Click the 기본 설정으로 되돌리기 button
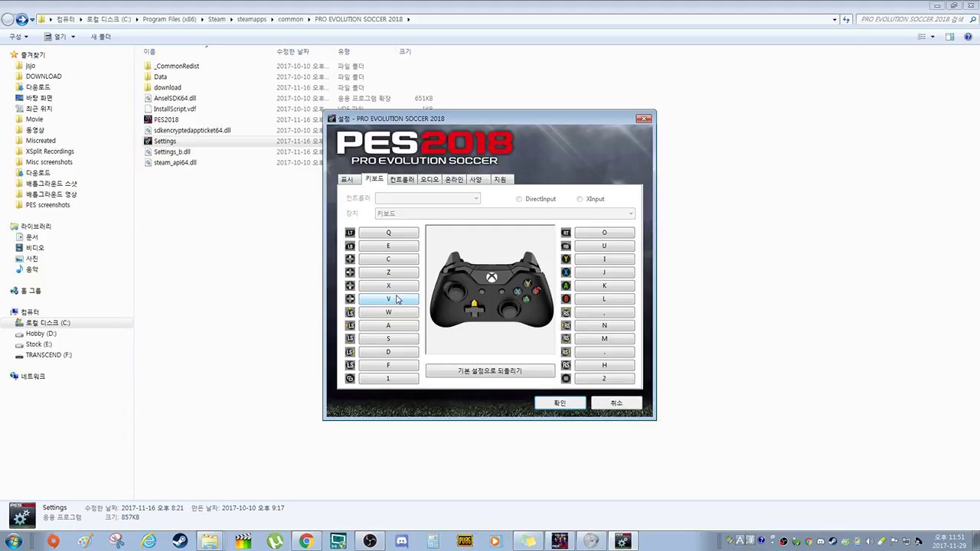 pyautogui.click(x=490, y=371)
